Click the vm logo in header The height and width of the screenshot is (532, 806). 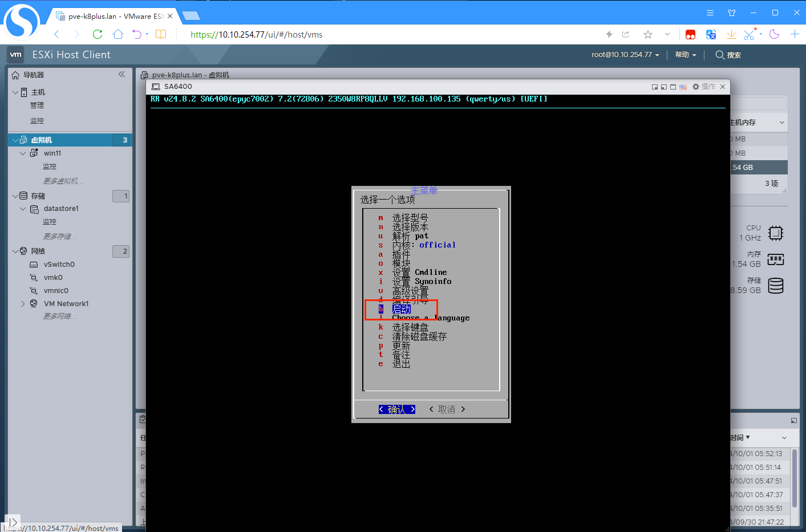[15, 55]
